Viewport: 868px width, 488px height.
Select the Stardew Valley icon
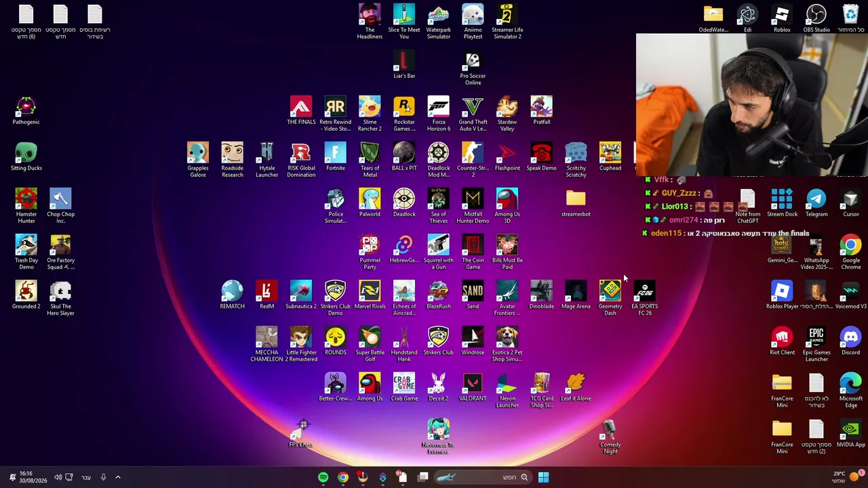(507, 114)
